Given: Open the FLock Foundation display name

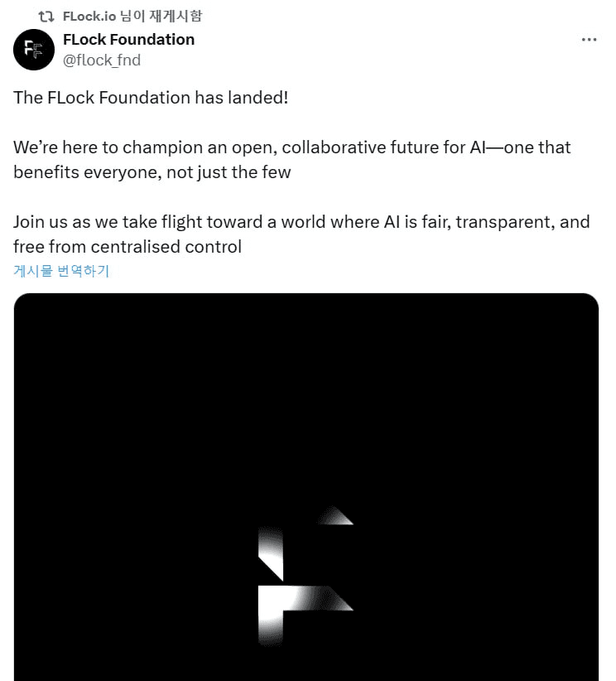Looking at the screenshot, I should [x=128, y=39].
